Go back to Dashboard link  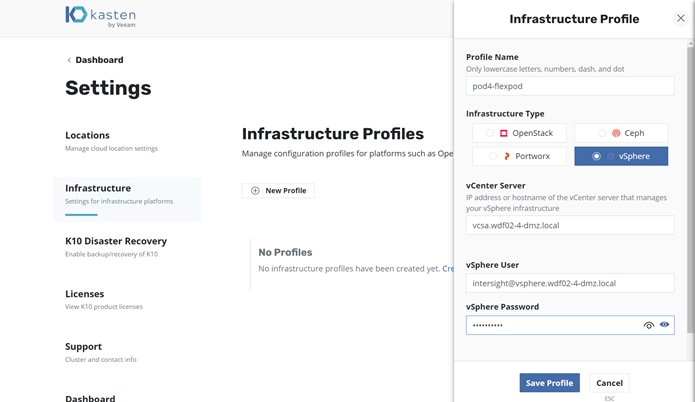[x=99, y=60]
